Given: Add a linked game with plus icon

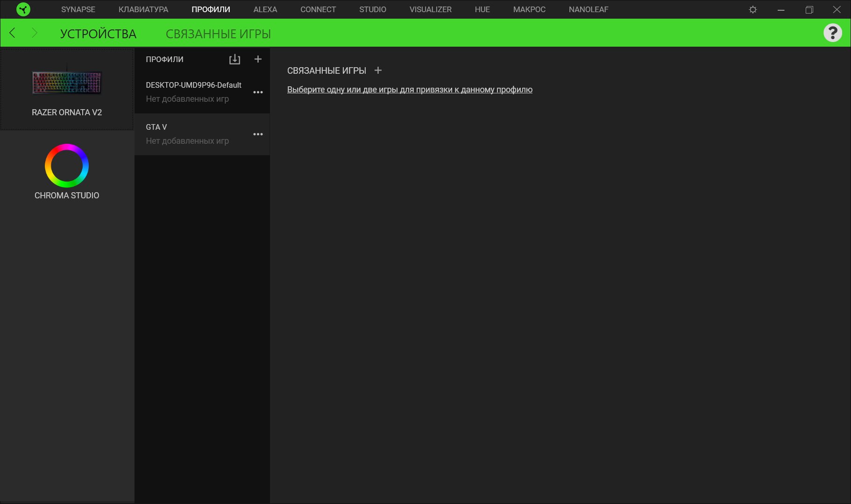Looking at the screenshot, I should click(x=378, y=70).
